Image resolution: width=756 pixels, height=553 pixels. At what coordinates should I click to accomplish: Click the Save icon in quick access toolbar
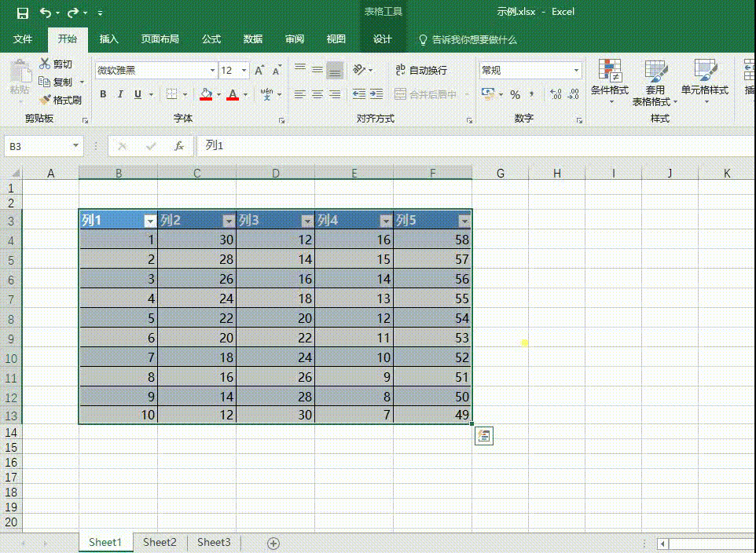(22, 13)
